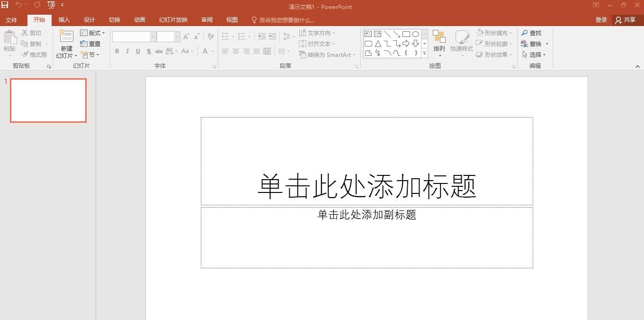Apply italic formatting
The width and height of the screenshot is (644, 320).
pos(127,51)
